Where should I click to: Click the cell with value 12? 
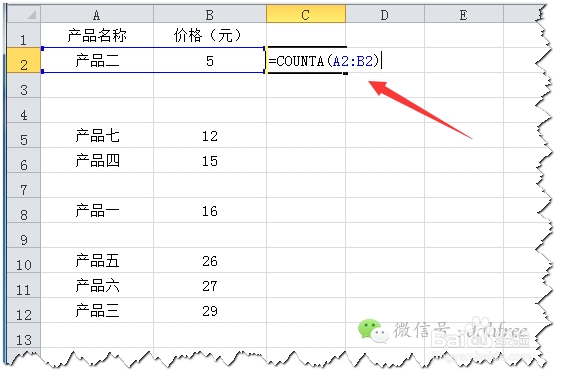pos(210,135)
